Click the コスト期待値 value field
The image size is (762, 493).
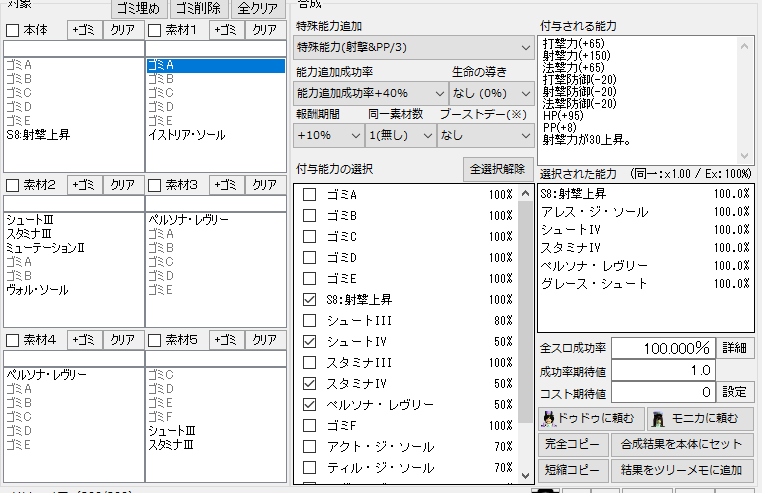663,392
